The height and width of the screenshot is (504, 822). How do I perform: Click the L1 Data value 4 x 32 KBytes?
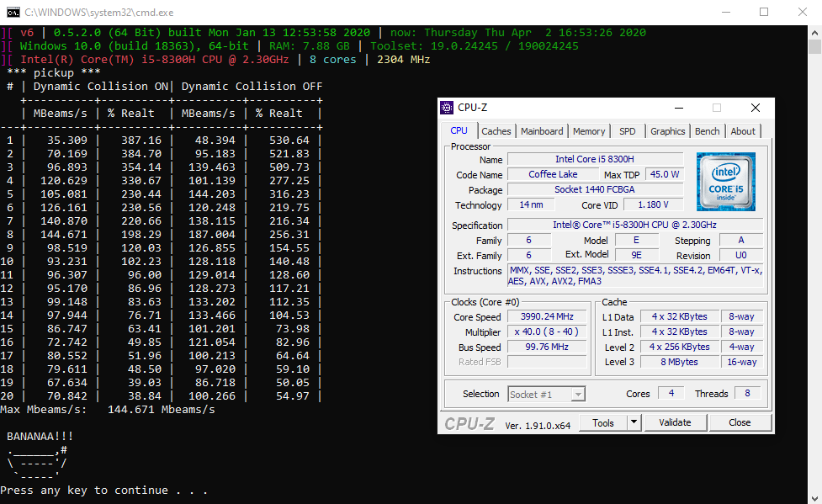tap(680, 316)
